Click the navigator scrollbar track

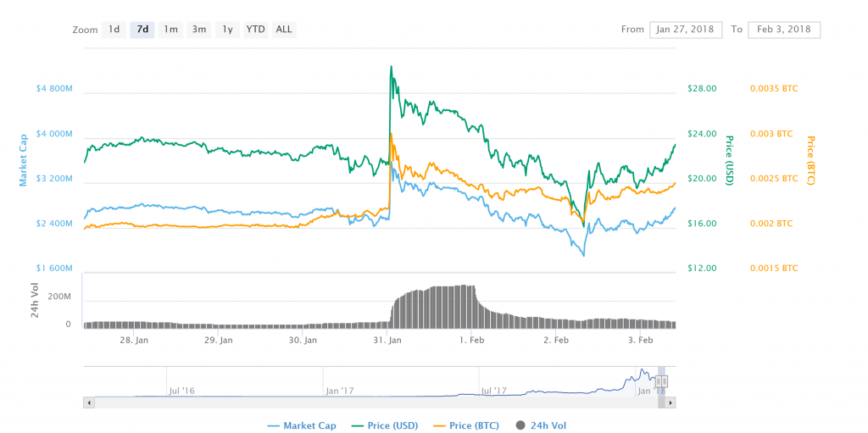point(373,402)
